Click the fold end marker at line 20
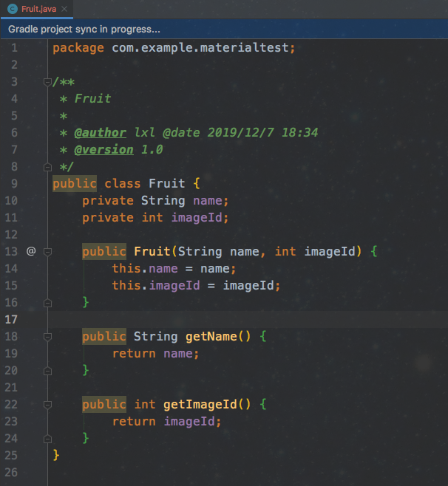Screen dimensions: 448x486 (x=47, y=371)
